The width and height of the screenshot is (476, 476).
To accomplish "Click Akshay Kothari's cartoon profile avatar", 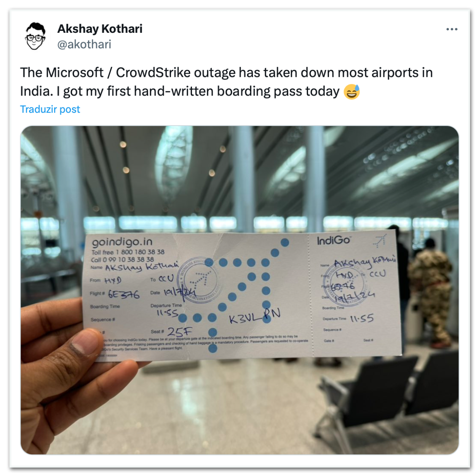I will pos(35,36).
